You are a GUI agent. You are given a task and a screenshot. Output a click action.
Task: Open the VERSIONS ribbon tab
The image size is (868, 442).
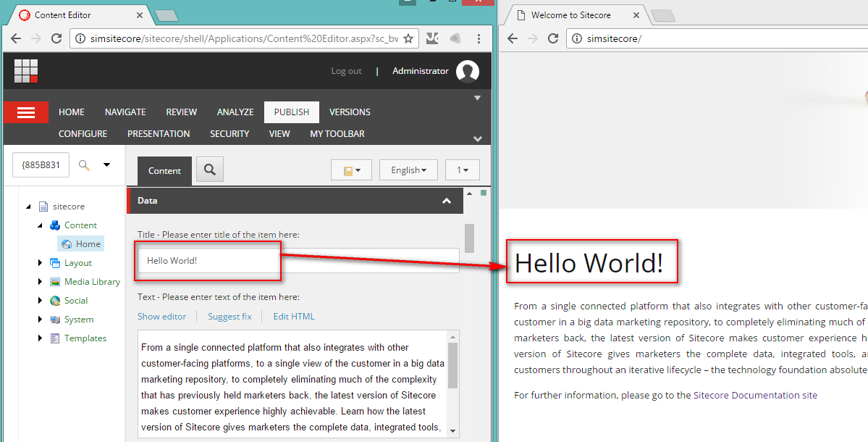point(350,112)
